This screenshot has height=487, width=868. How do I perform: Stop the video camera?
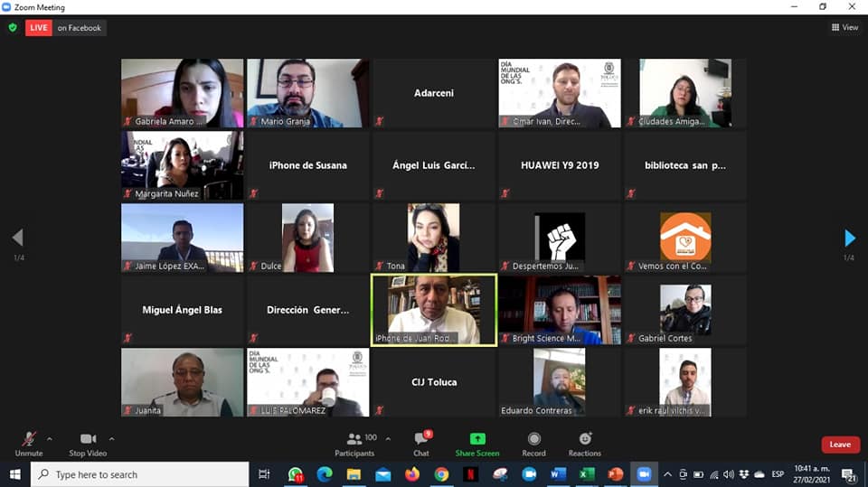coord(88,443)
